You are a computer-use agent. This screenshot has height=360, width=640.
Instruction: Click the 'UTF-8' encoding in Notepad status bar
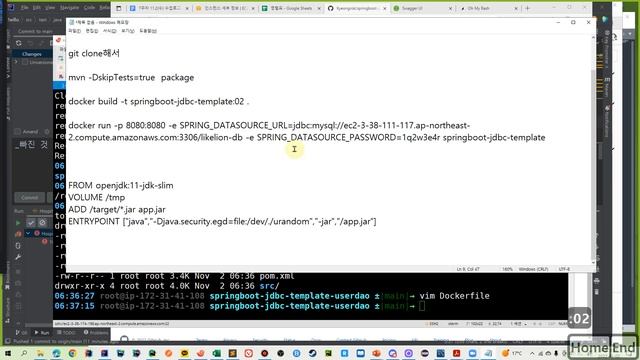(564, 269)
